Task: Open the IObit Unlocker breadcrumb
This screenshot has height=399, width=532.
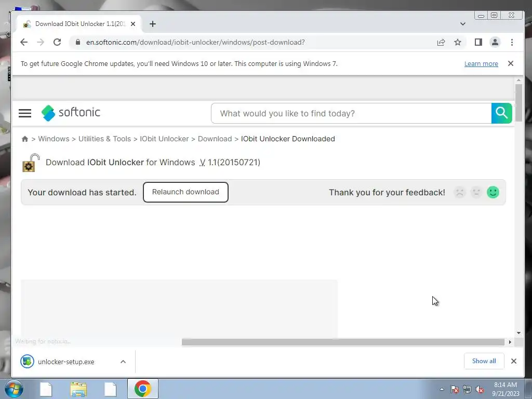Action: coord(164,139)
